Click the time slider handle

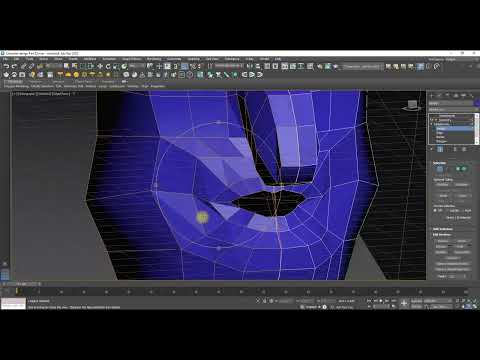pyautogui.click(x=22, y=284)
